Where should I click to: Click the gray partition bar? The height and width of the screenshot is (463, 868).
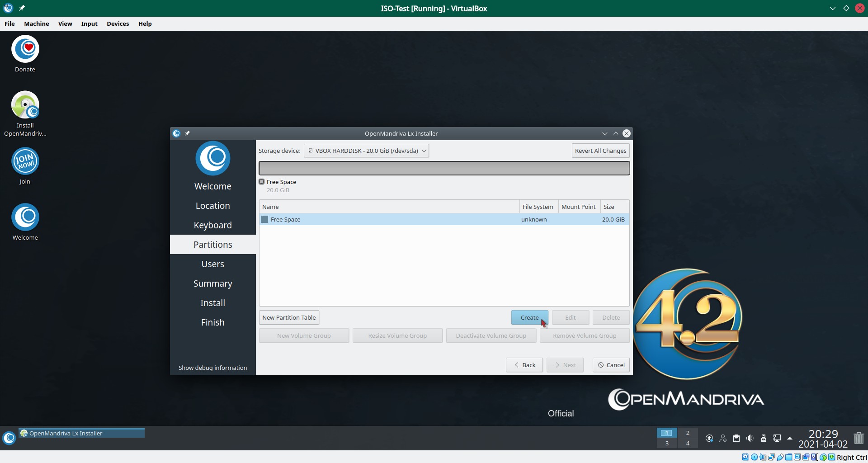444,168
